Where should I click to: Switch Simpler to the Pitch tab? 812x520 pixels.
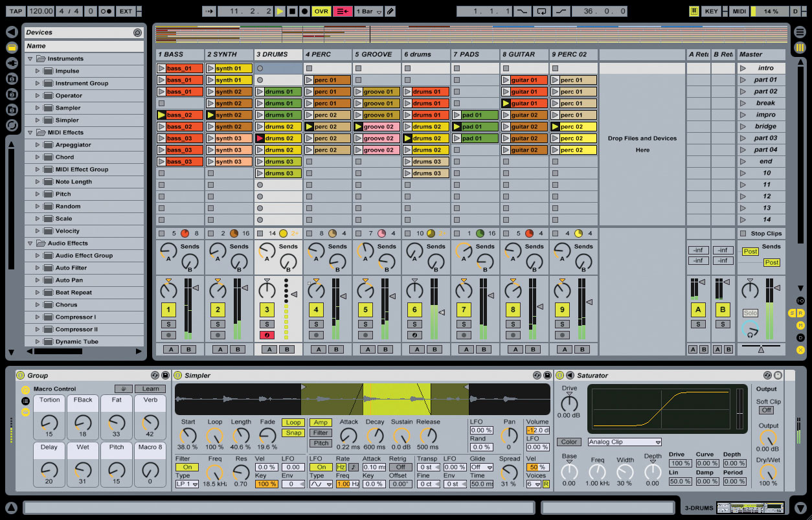click(321, 444)
